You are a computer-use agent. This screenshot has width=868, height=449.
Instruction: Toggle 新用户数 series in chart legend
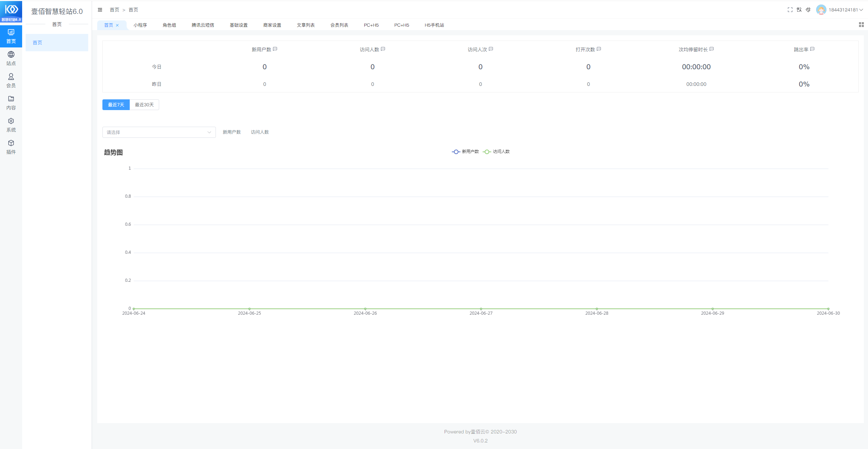(465, 152)
